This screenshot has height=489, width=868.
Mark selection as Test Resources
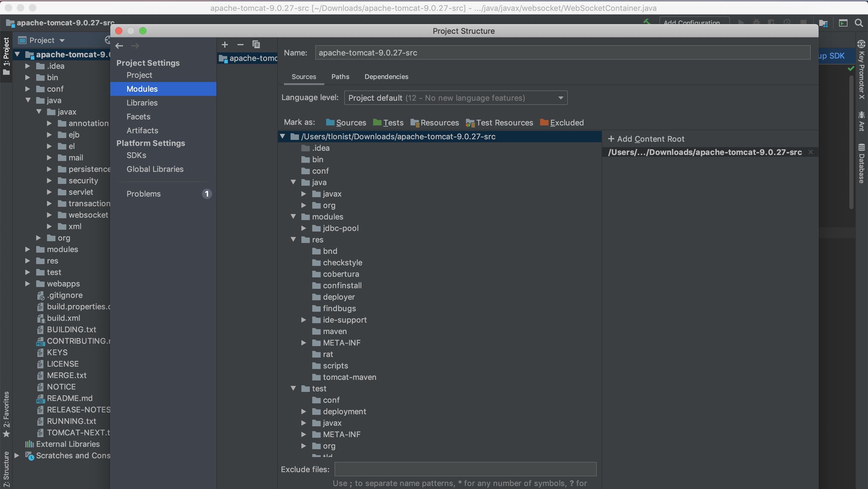pos(499,123)
